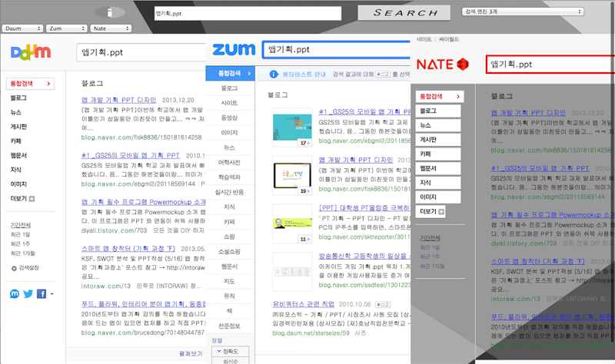Select 어학사전 in Zum sidebar

pyautogui.click(x=229, y=162)
